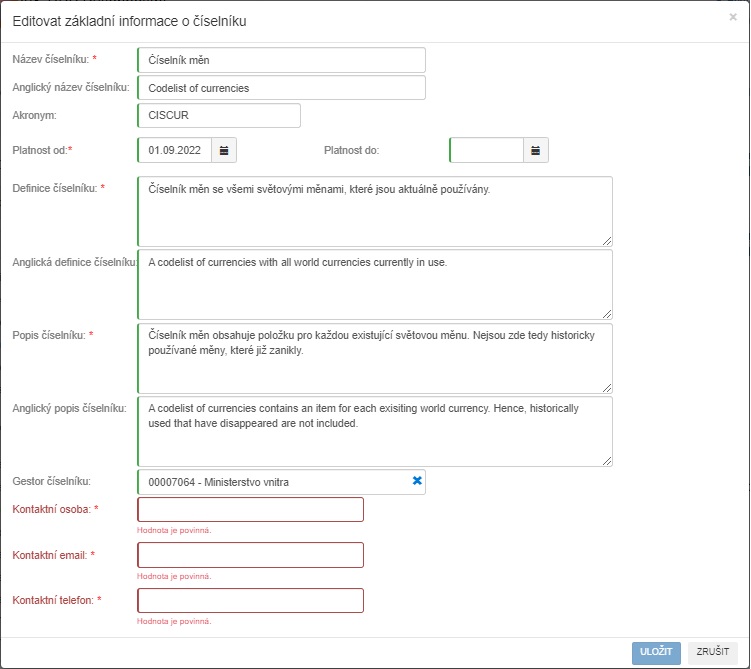Focus the Název číselníku field

[x=281, y=60]
